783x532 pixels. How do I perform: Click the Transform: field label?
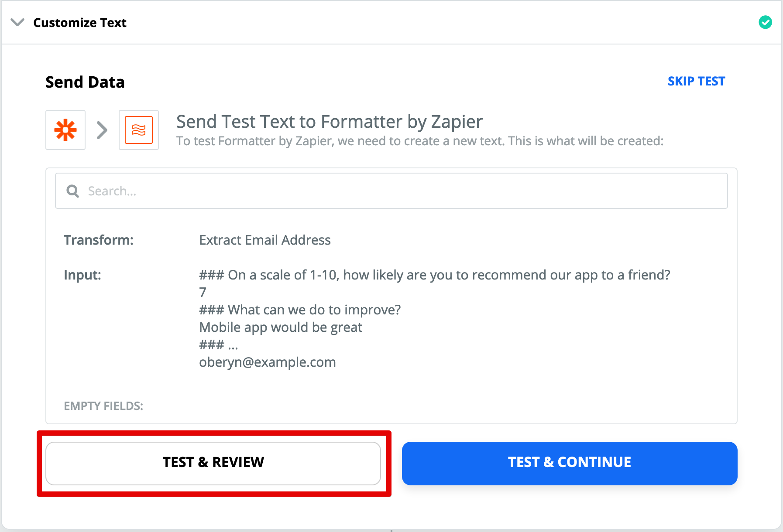[99, 240]
